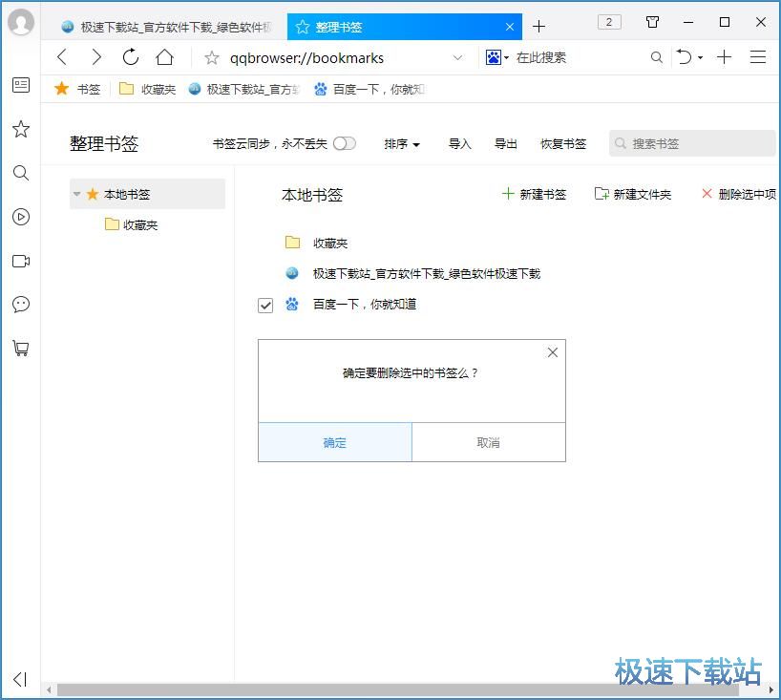Open the news feed sidebar icon
The height and width of the screenshot is (700, 781).
click(21, 85)
